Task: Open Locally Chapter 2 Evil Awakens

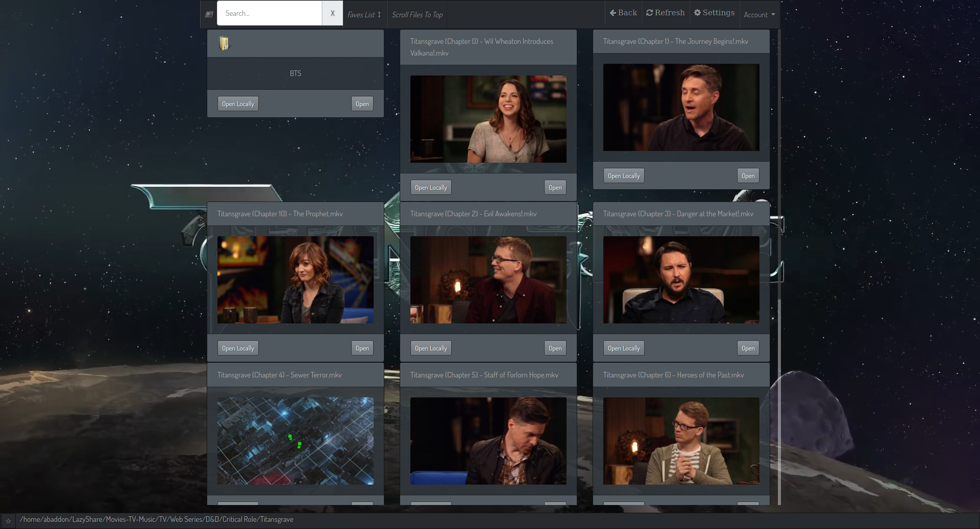Action: point(431,348)
